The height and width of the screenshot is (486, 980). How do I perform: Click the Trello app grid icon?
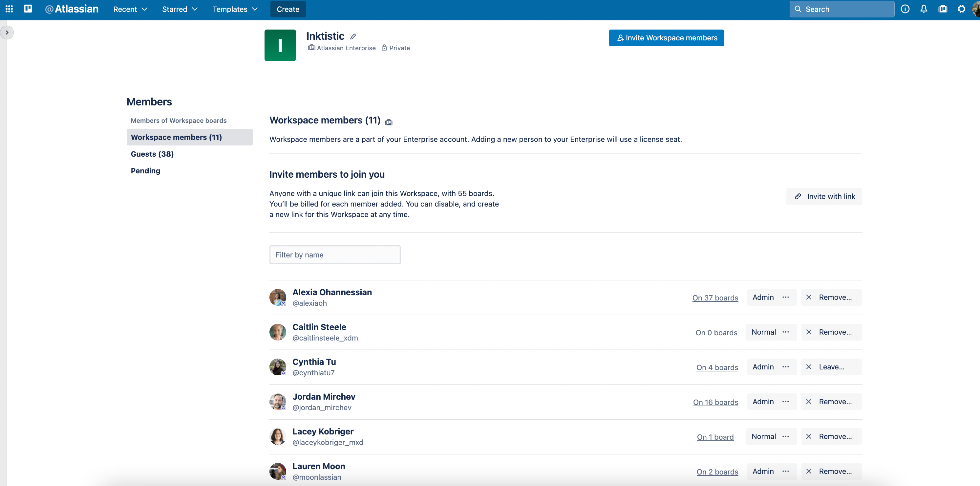coord(10,10)
